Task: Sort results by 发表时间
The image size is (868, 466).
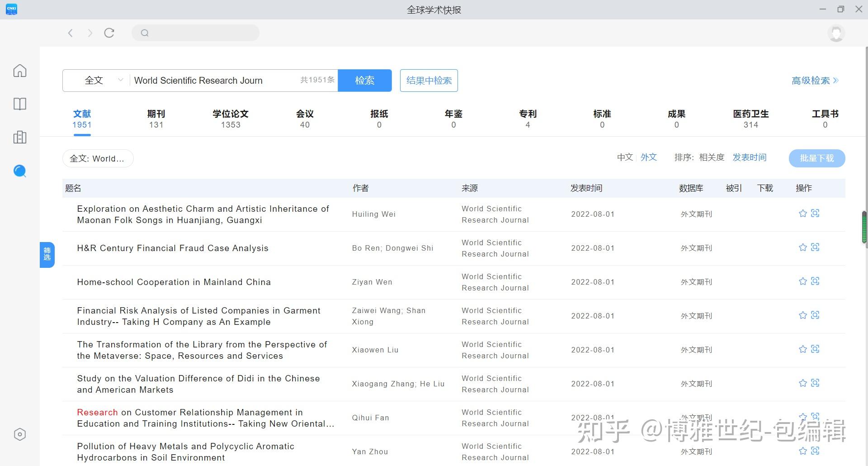Action: click(750, 157)
